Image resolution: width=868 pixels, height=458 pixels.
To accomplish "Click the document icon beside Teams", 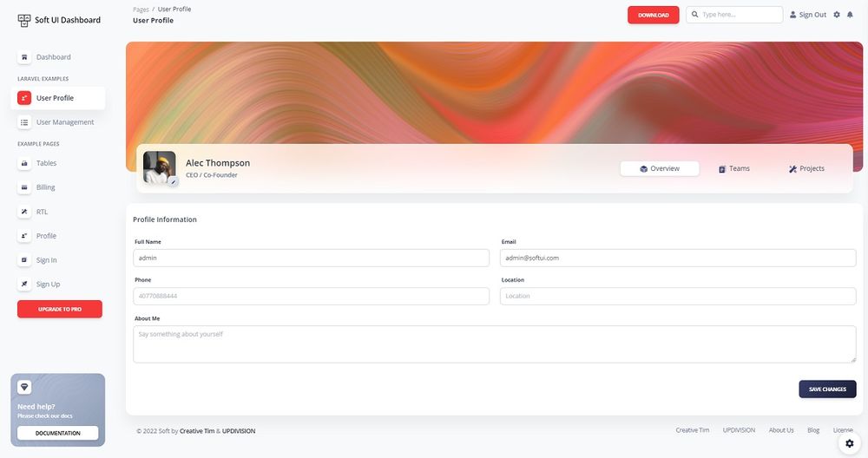I will coord(722,168).
